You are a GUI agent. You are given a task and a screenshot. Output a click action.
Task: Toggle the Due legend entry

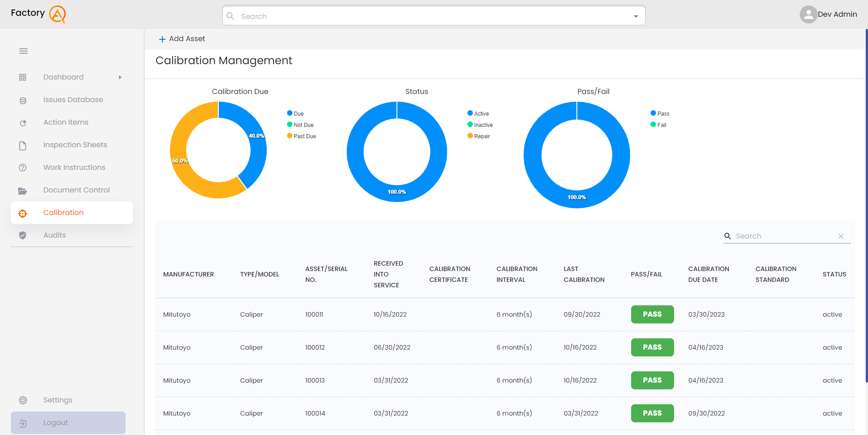coord(295,113)
